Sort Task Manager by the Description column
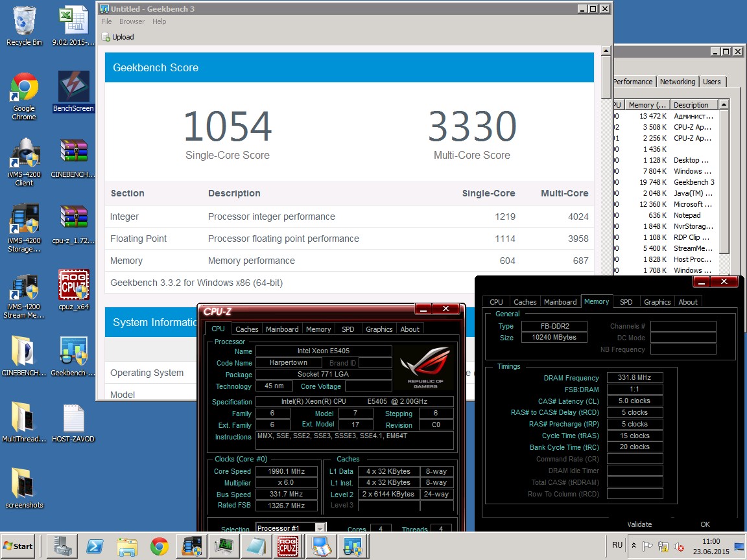The height and width of the screenshot is (560, 747). 694,105
